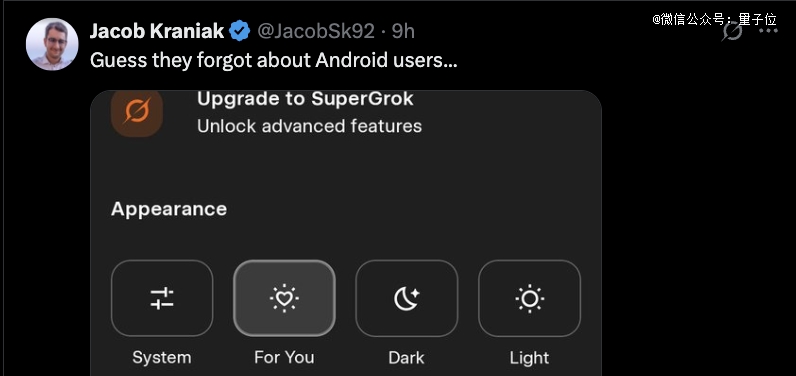This screenshot has width=796, height=376.
Task: Click the Grok icon beside the watermark
Action: (732, 31)
